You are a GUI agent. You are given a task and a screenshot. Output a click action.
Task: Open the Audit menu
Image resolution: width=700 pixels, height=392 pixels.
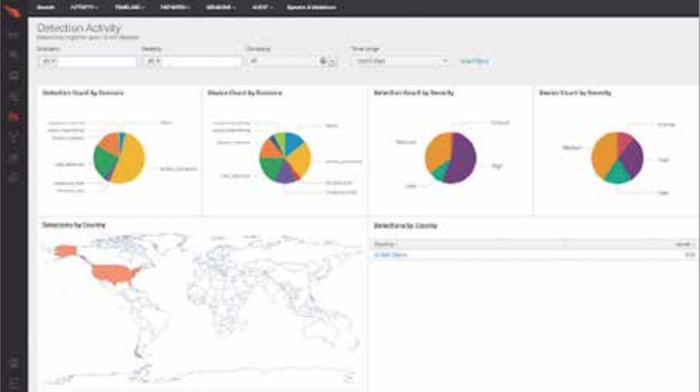click(262, 7)
